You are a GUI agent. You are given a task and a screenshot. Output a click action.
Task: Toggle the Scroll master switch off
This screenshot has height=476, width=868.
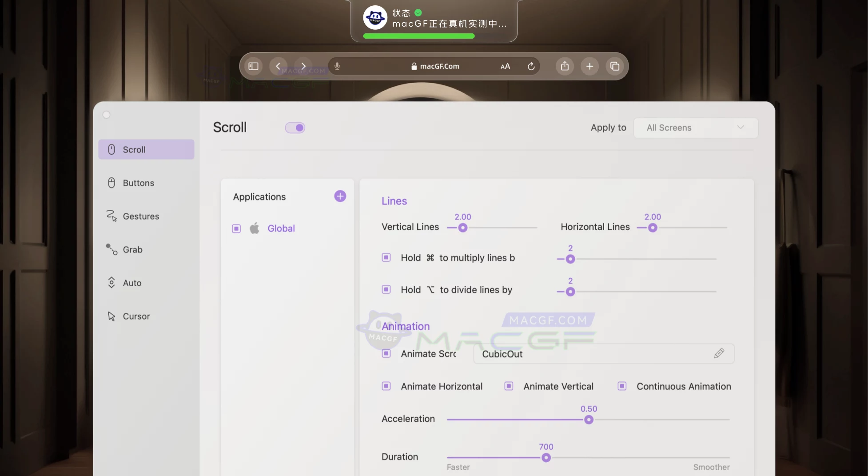click(295, 128)
